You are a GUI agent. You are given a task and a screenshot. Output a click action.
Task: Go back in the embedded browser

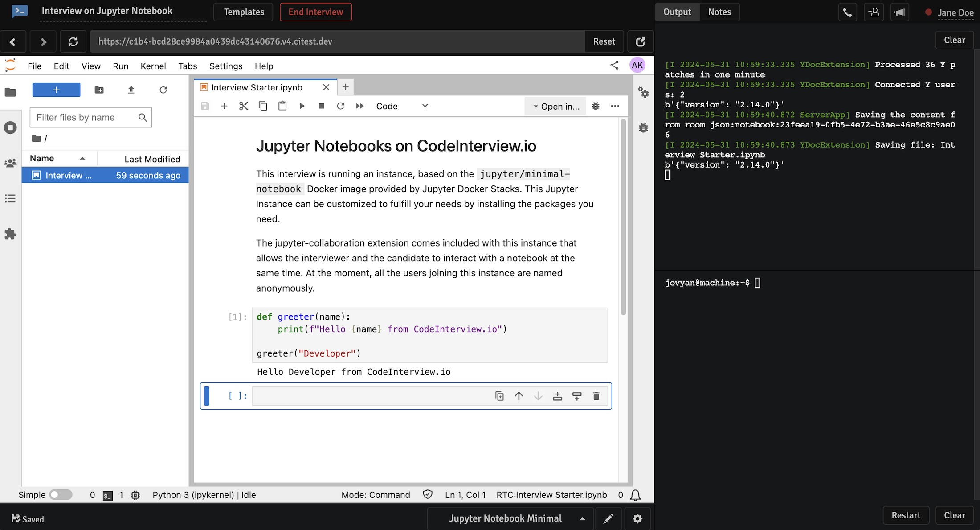click(x=13, y=41)
